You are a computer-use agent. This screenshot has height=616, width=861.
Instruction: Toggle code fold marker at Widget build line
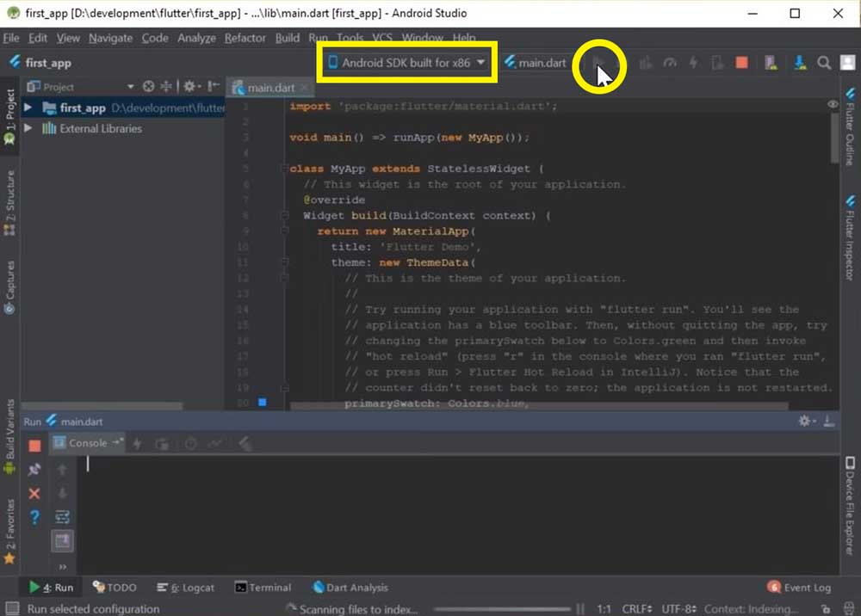[284, 216]
